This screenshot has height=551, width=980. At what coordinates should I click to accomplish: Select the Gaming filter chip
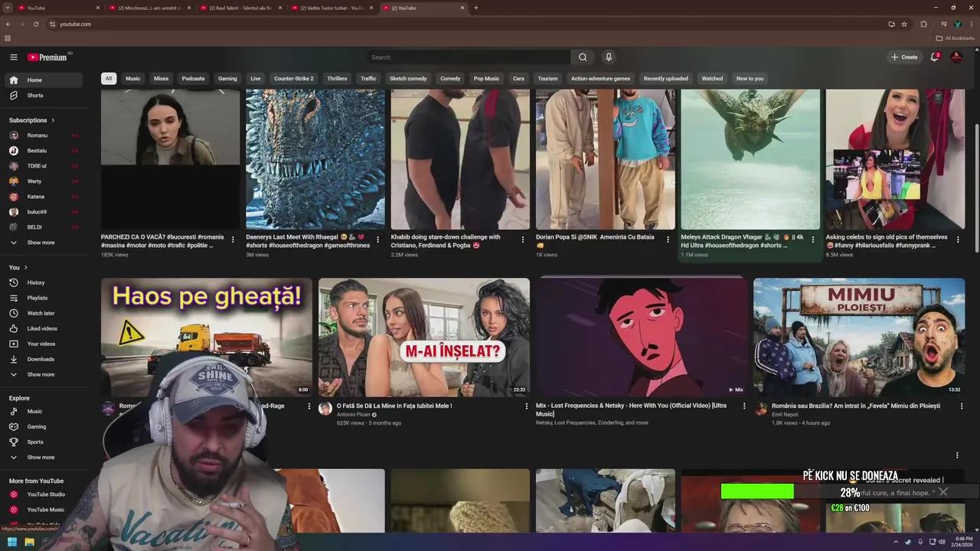[227, 78]
